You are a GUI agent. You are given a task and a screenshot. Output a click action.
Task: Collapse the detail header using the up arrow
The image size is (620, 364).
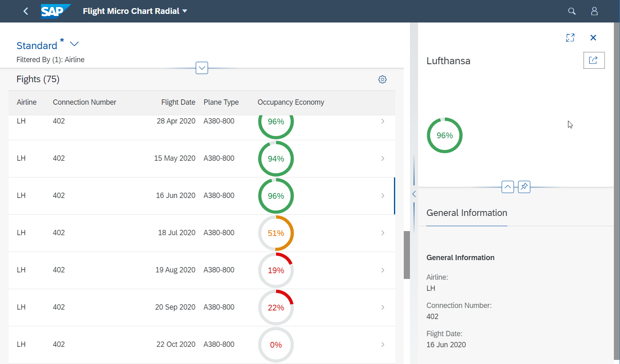(x=507, y=186)
